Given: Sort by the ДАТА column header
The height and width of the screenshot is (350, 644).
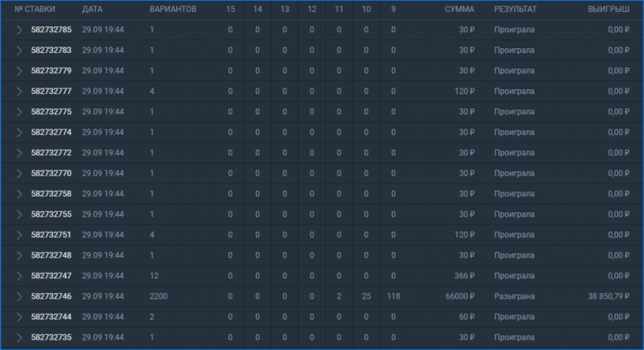Looking at the screenshot, I should pos(92,9).
